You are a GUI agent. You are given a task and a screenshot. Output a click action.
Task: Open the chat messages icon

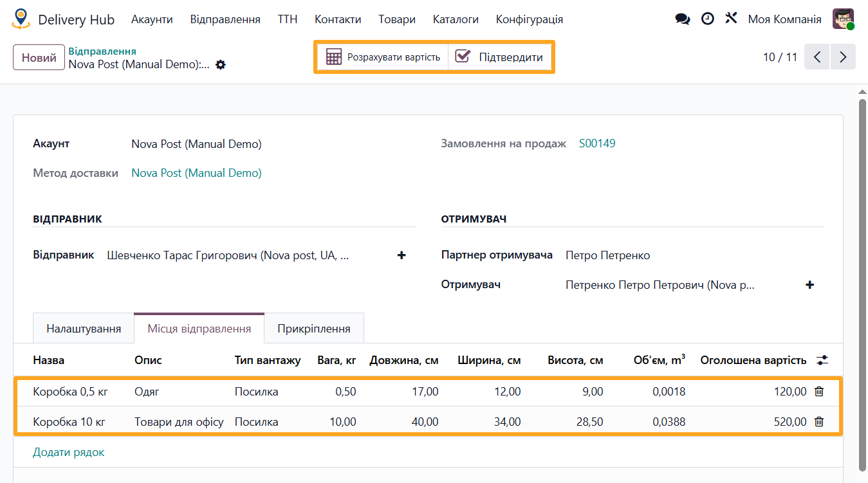pos(682,19)
